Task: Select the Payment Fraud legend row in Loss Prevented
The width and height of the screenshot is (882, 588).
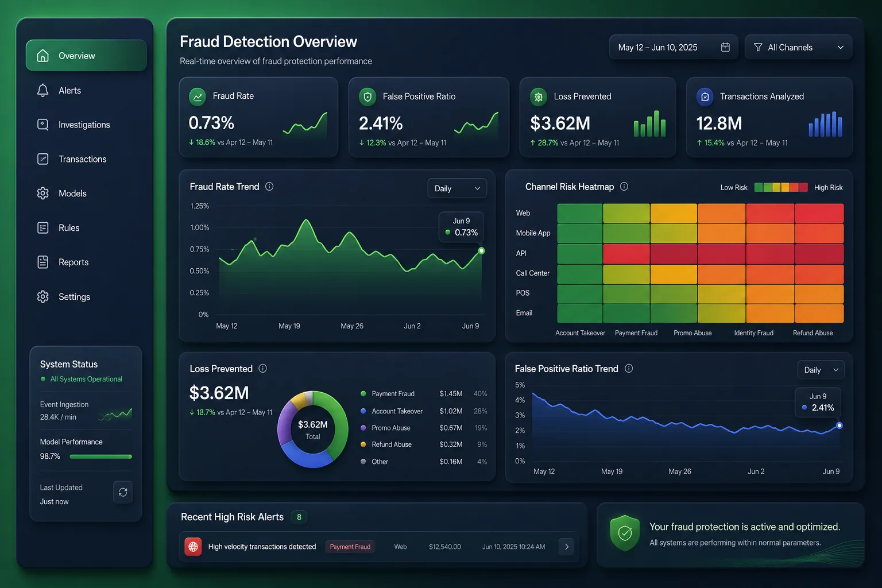Action: (x=424, y=394)
